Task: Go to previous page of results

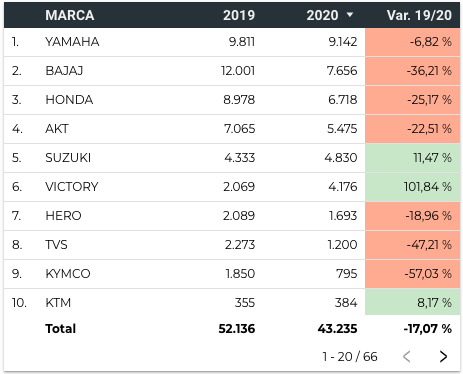Action: point(406,356)
